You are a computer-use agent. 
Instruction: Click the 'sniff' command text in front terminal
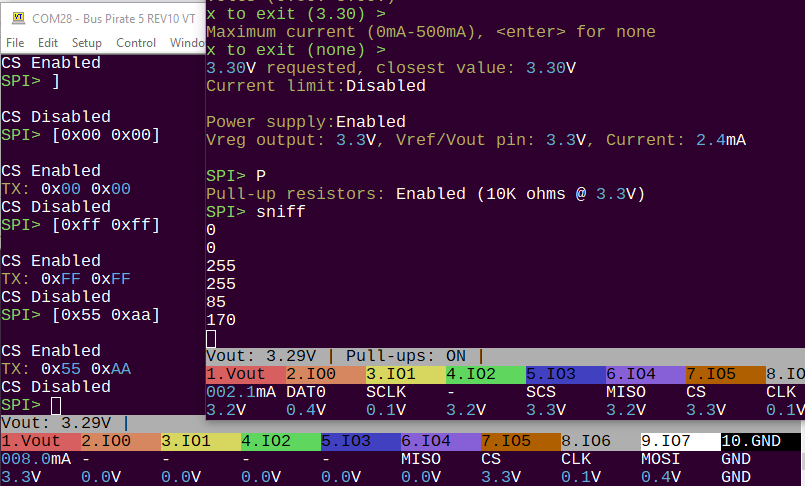[x=280, y=211]
